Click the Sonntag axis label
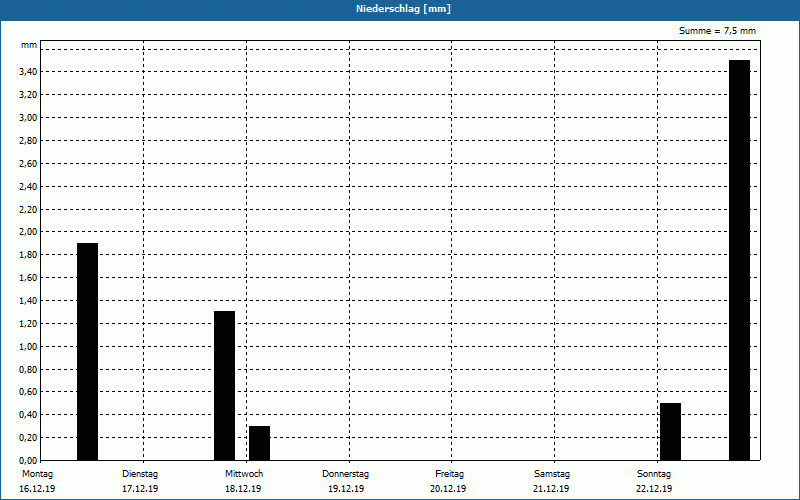 tap(654, 474)
